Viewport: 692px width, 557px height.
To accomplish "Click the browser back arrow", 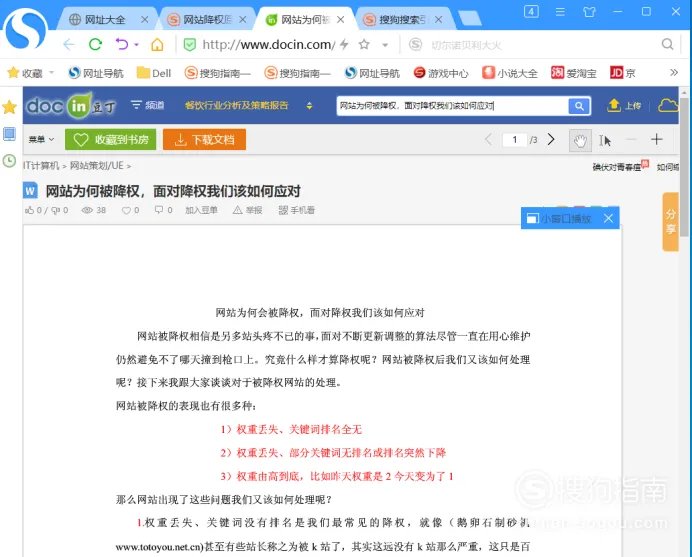I will (x=69, y=44).
